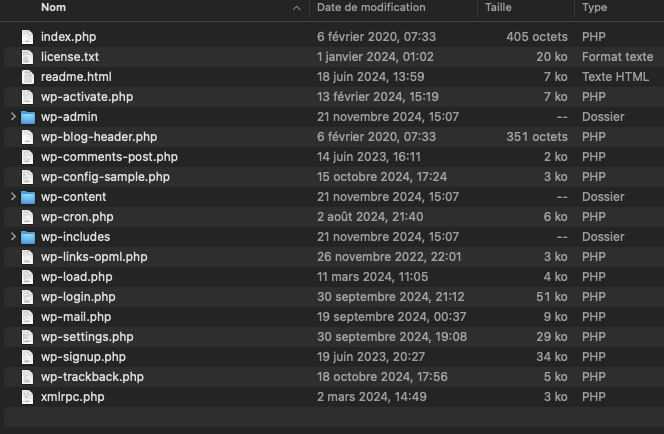Screen dimensions: 664x434
Task: Click the wp-content folder icon
Action: 27,197
